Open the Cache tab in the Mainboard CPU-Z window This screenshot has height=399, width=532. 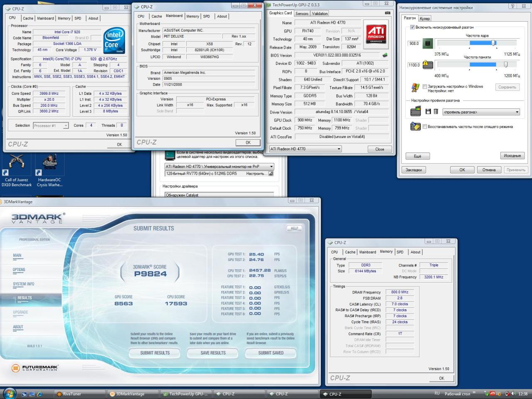(x=157, y=16)
